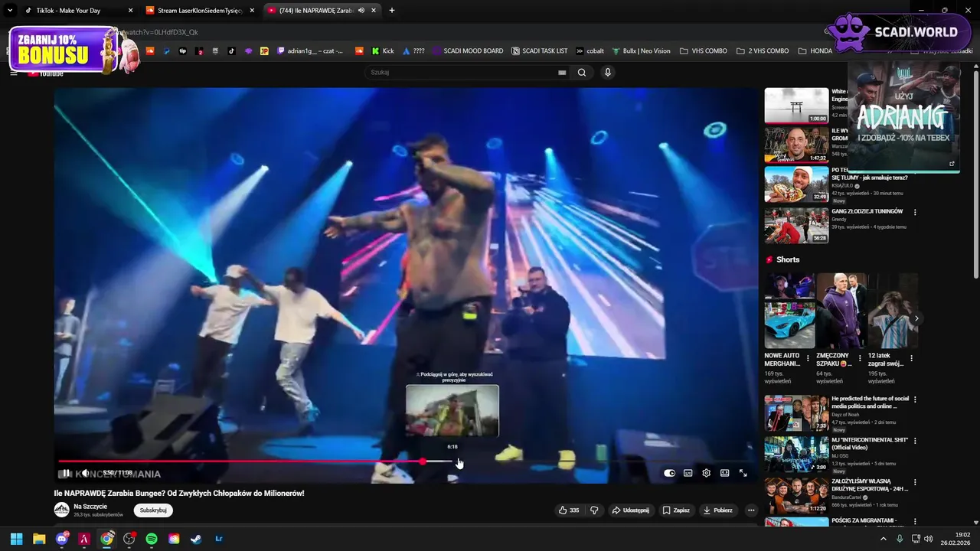Open Lightroom from the taskbar
This screenshot has height=551, width=980.
[x=219, y=539]
